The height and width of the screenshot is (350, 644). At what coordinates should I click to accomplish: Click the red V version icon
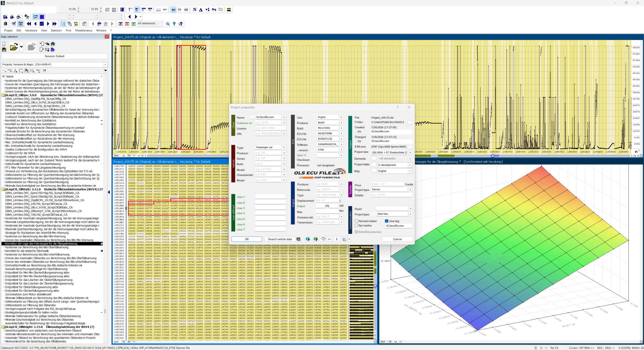(x=127, y=24)
